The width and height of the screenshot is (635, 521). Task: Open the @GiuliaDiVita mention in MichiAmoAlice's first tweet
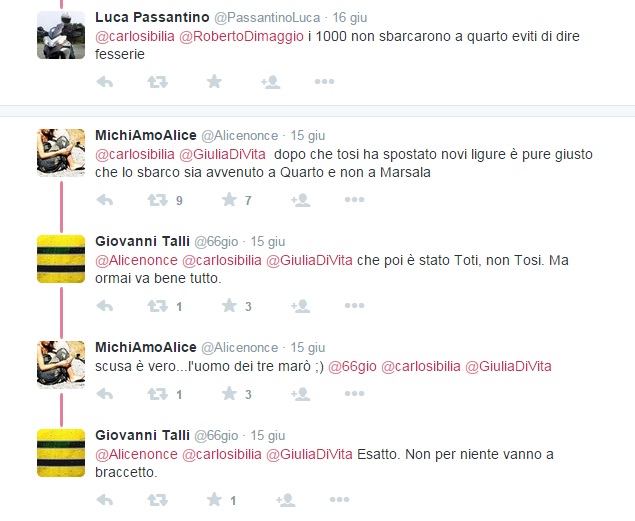[222, 155]
